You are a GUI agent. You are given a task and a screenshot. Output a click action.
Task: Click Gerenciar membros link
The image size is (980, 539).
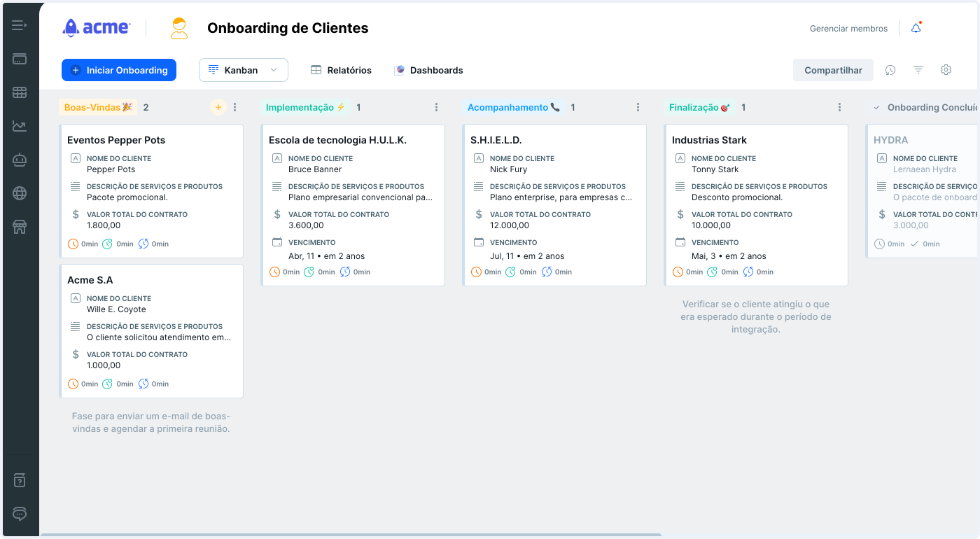click(x=848, y=29)
